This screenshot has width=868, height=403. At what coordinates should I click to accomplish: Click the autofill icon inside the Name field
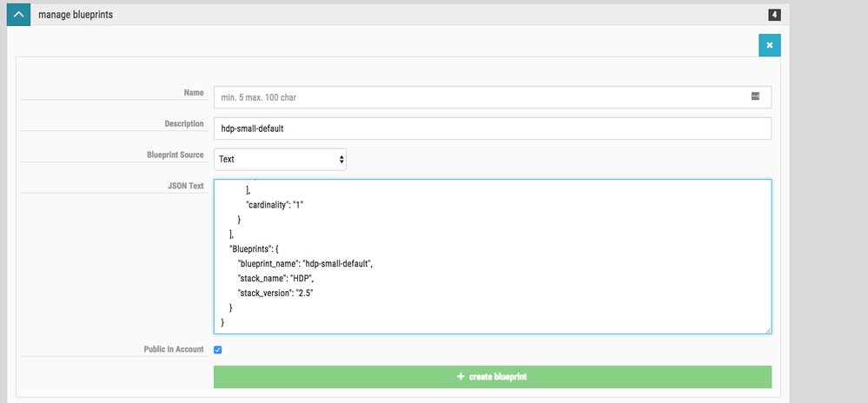755,96
